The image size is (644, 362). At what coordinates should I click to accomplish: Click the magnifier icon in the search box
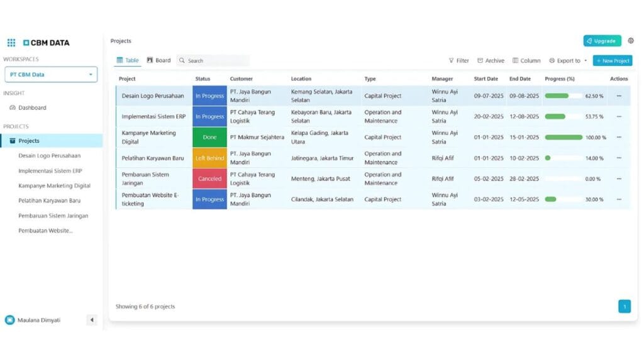coord(182,60)
